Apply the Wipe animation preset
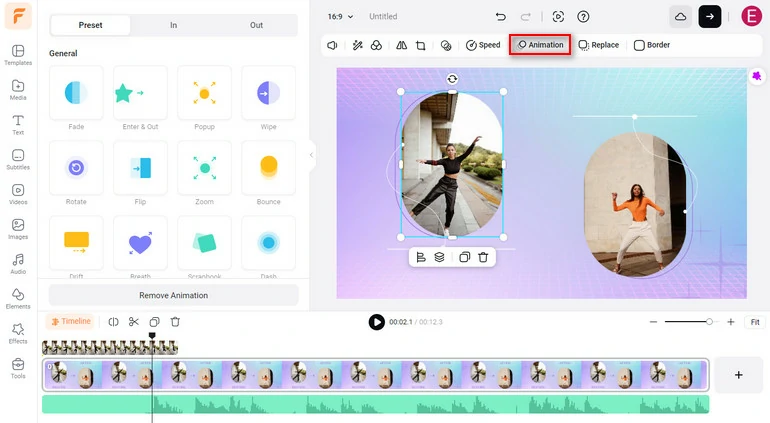This screenshot has height=423, width=770. pos(269,93)
